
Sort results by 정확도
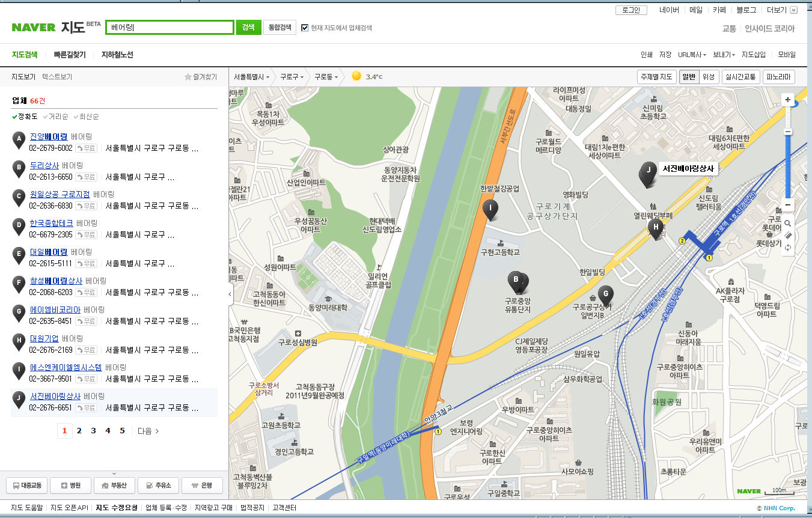pyautogui.click(x=25, y=117)
